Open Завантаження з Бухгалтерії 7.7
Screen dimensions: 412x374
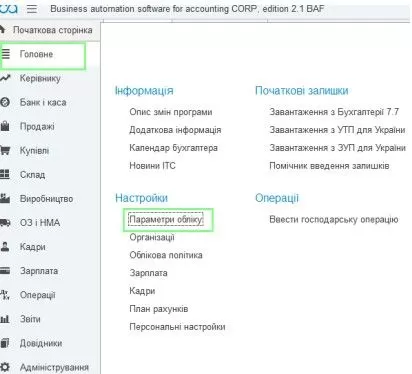click(x=334, y=112)
